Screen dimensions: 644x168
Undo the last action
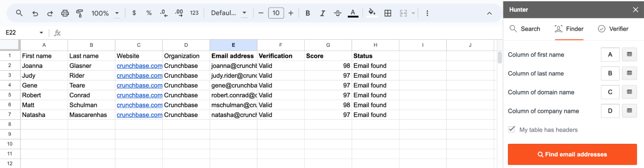tap(35, 13)
